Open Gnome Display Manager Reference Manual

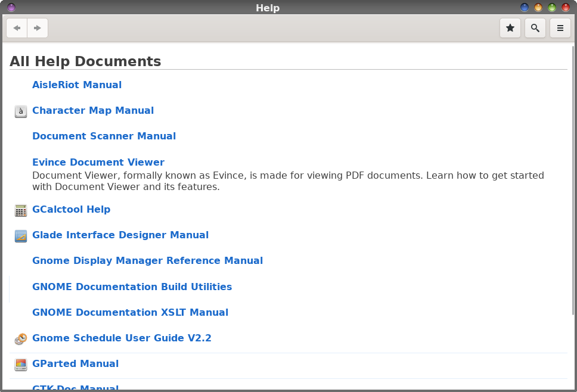click(148, 261)
